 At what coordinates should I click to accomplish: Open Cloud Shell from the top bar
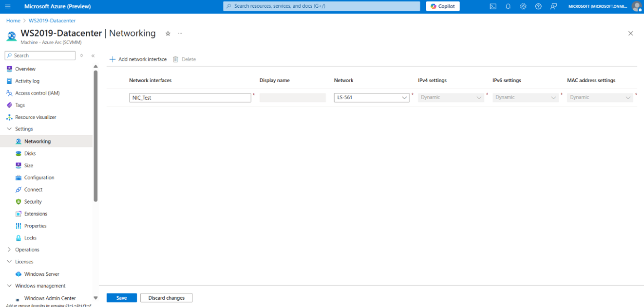pos(493,6)
